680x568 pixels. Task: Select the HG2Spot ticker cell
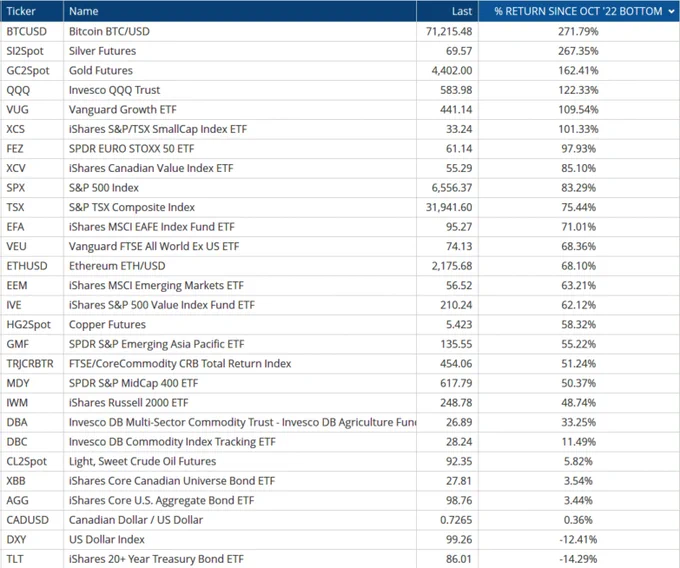[x=32, y=324]
